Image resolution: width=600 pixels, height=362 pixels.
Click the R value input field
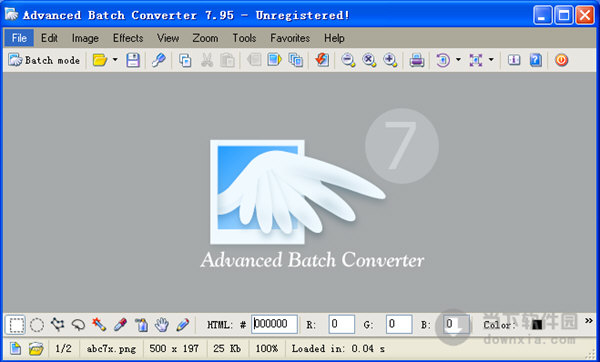click(x=341, y=324)
